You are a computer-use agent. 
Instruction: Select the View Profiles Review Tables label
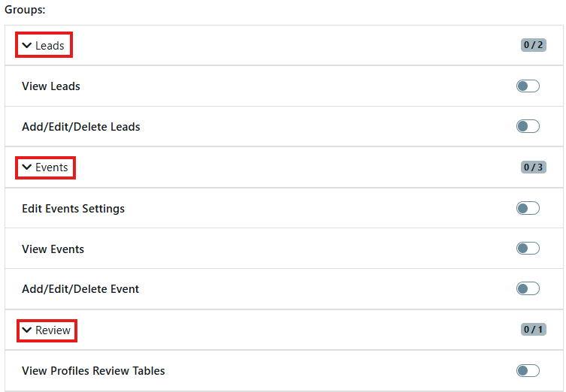[93, 370]
